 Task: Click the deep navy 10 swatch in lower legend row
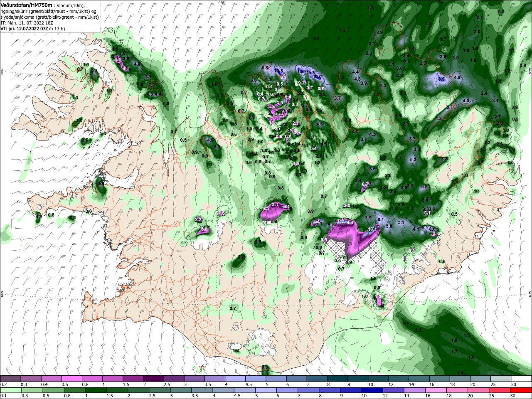tap(372, 390)
